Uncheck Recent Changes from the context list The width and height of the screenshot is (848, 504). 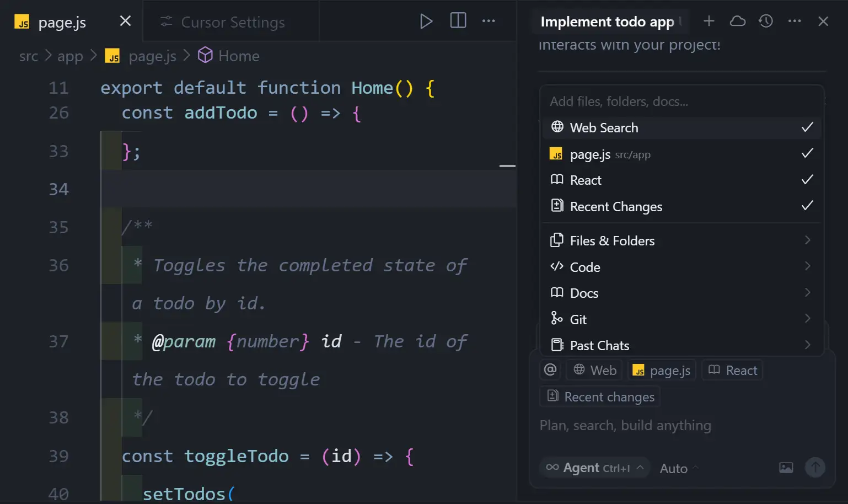point(807,206)
